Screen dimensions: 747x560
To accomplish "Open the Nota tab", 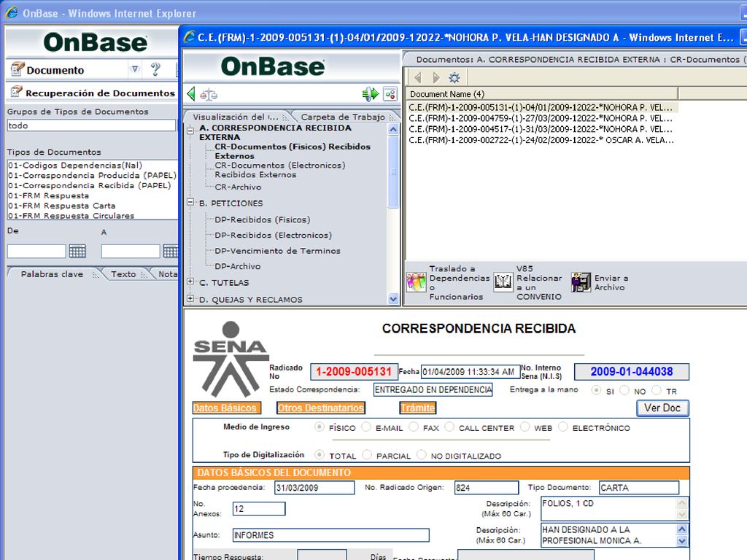I will [x=168, y=274].
